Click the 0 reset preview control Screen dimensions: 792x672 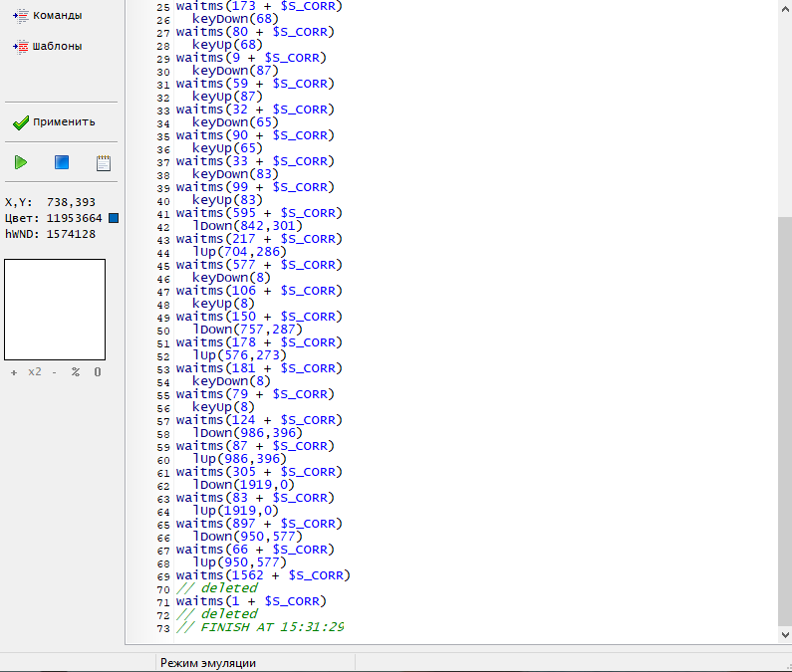point(98,372)
